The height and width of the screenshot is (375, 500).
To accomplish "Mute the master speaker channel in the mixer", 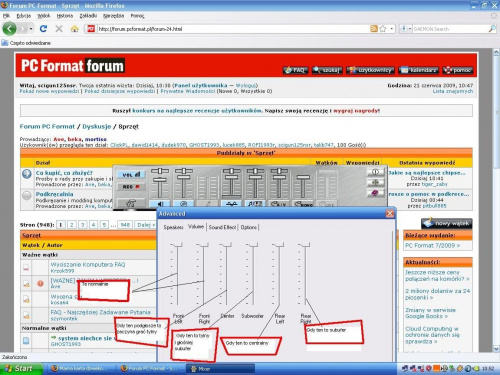I will click(160, 204).
